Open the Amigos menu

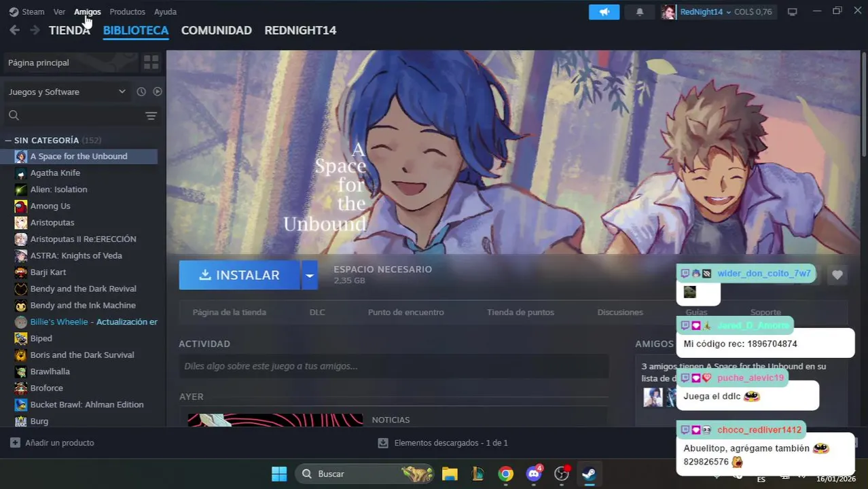tap(88, 12)
